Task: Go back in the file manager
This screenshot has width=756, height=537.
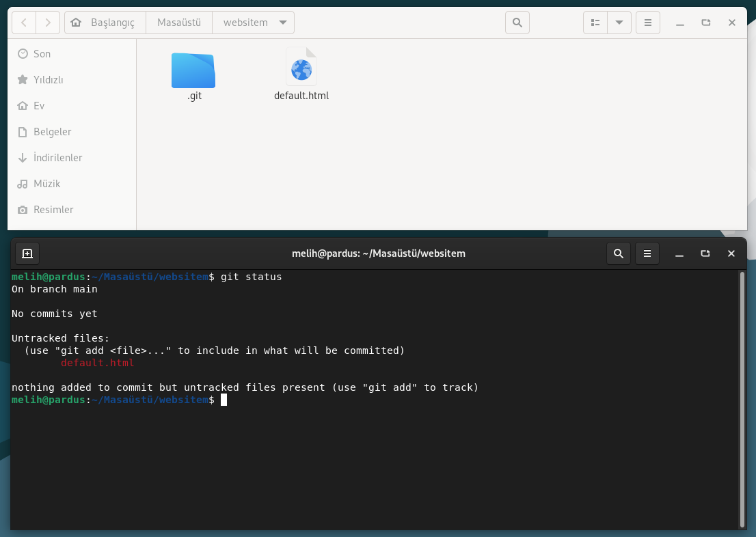Action: (x=24, y=23)
